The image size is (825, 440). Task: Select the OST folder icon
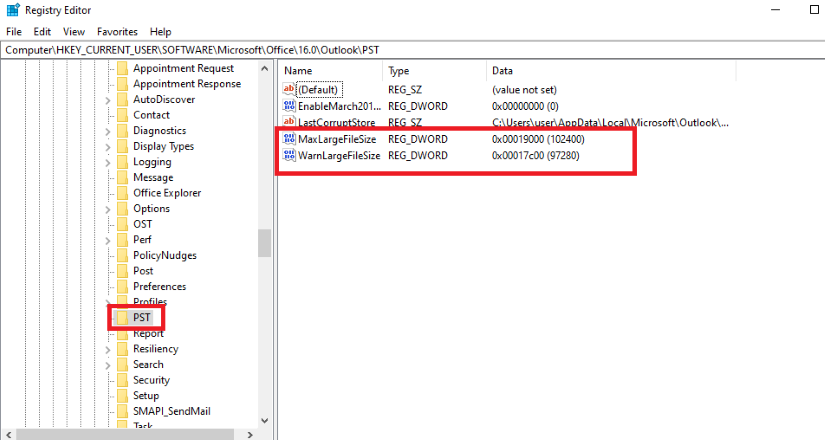coord(123,224)
